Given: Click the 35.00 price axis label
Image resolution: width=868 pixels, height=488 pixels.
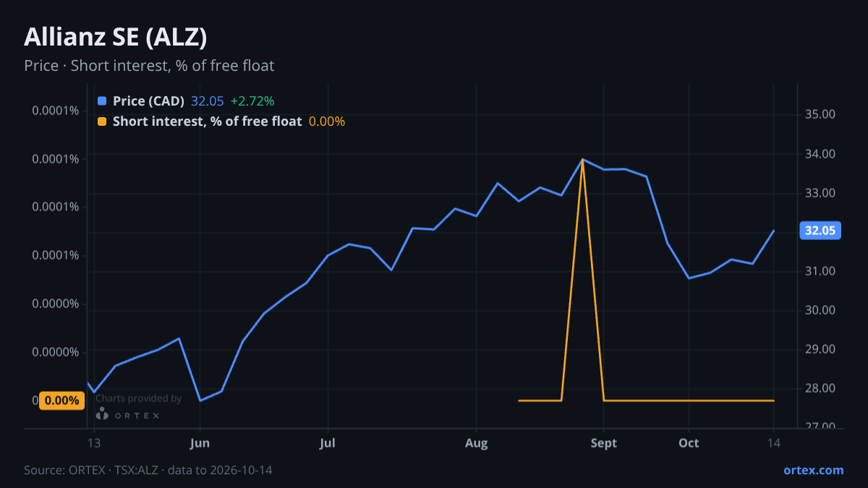Looking at the screenshot, I should [820, 114].
